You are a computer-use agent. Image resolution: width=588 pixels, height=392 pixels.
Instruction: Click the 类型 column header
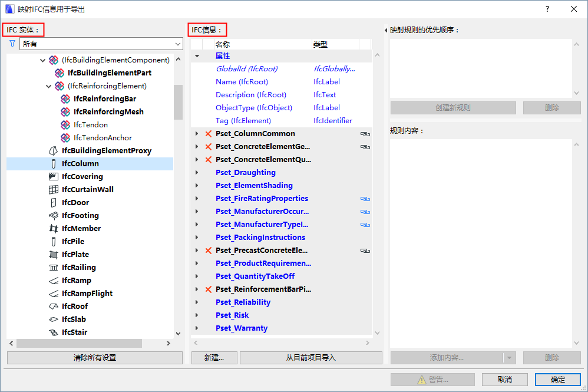[335, 44]
